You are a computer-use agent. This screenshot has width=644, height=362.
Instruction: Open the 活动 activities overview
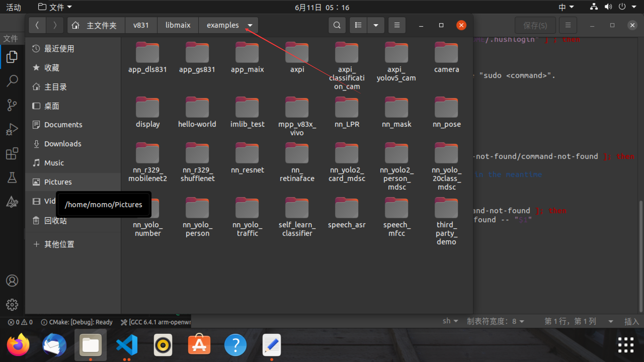[x=13, y=7]
